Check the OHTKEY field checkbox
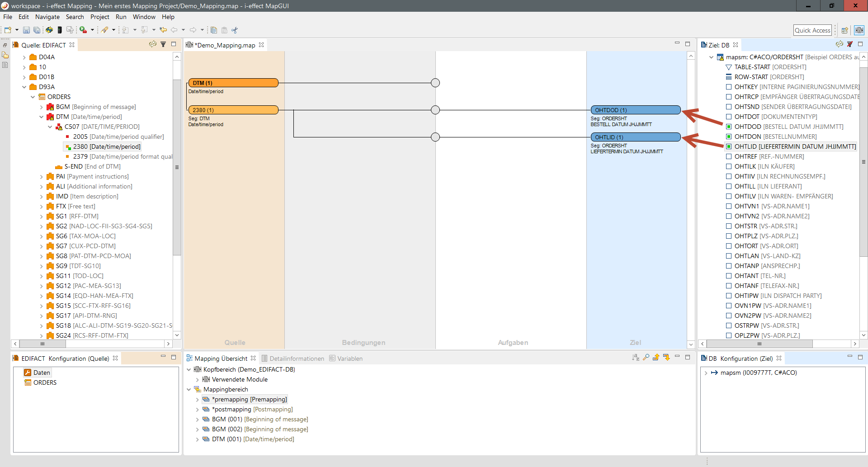This screenshot has height=467, width=868. (x=729, y=87)
